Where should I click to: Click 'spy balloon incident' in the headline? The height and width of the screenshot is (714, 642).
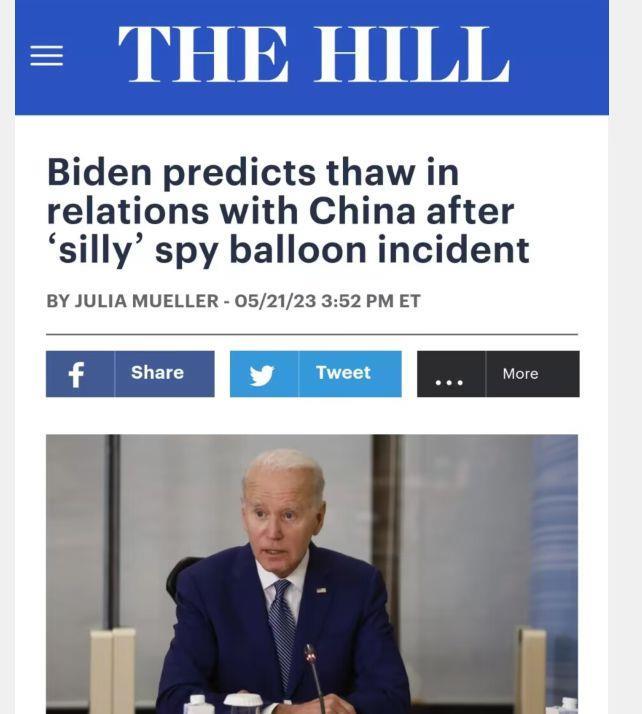point(342,250)
